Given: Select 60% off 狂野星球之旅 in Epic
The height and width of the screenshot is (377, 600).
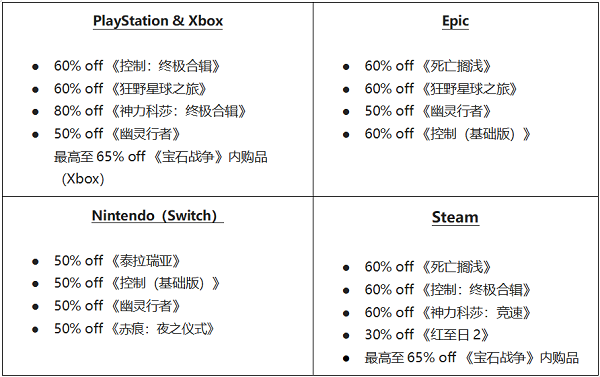Looking at the screenshot, I should click(x=441, y=89).
